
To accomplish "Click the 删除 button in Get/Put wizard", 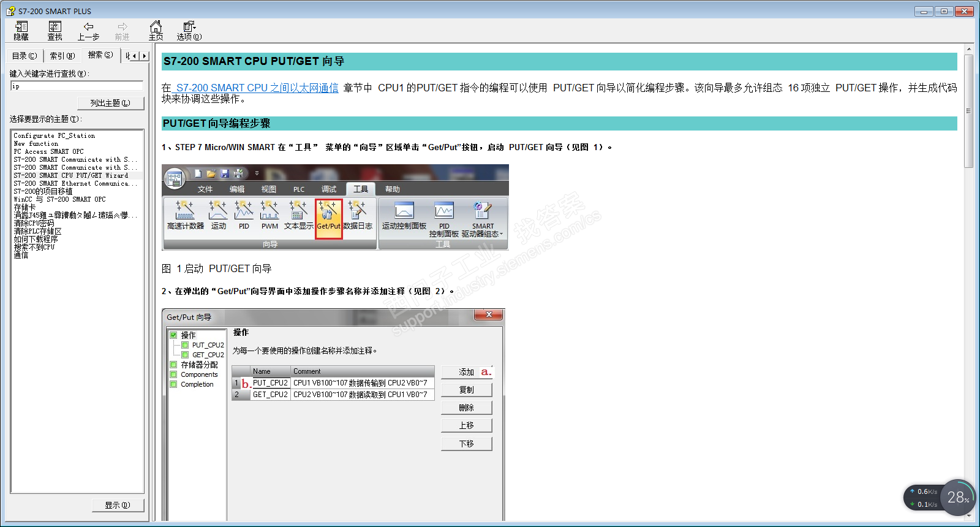I will pos(467,408).
